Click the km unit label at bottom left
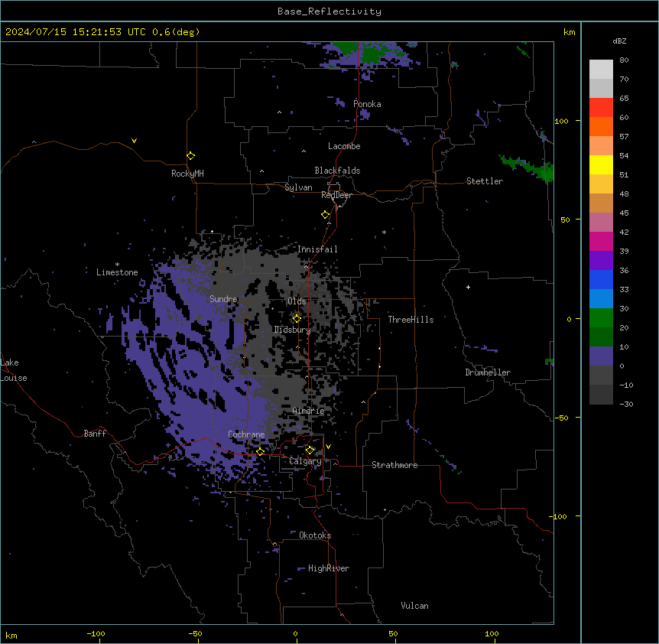 coord(11,636)
